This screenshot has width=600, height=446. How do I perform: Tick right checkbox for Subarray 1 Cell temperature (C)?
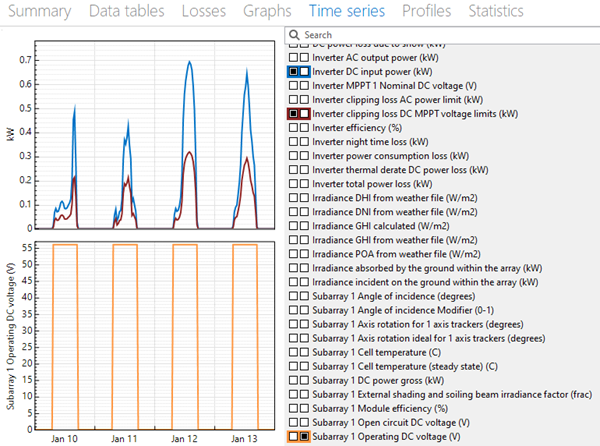pyautogui.click(x=305, y=352)
